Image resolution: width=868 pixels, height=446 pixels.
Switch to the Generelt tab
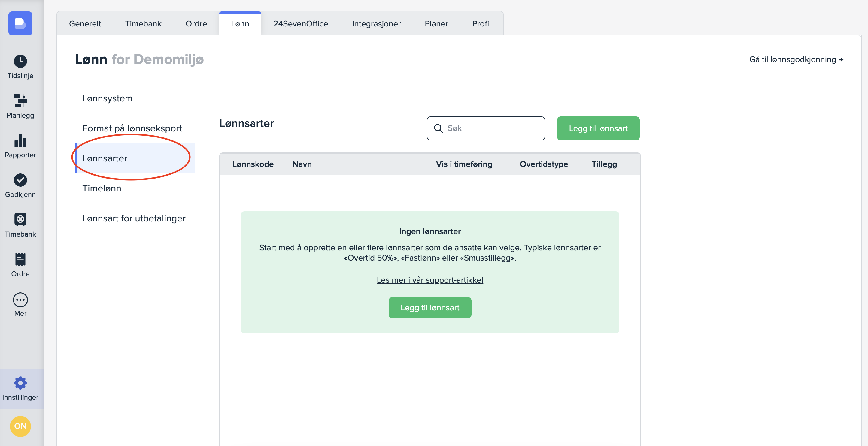pyautogui.click(x=85, y=24)
